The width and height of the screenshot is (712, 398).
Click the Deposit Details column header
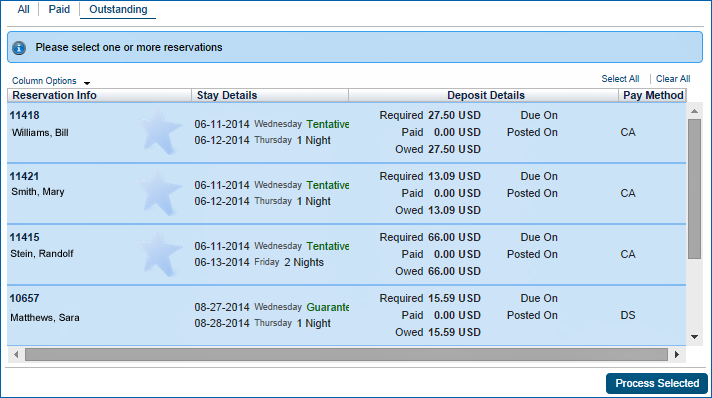[x=484, y=95]
